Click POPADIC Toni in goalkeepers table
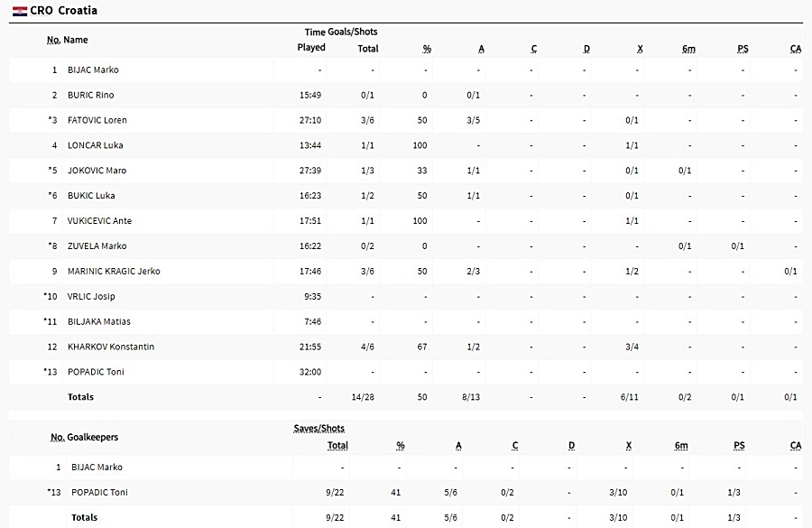 coord(99,492)
